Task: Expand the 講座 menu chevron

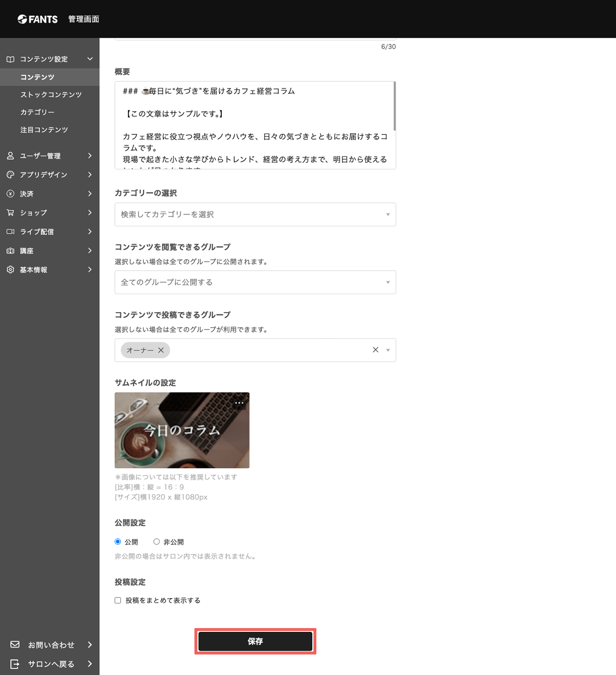Action: tap(90, 251)
